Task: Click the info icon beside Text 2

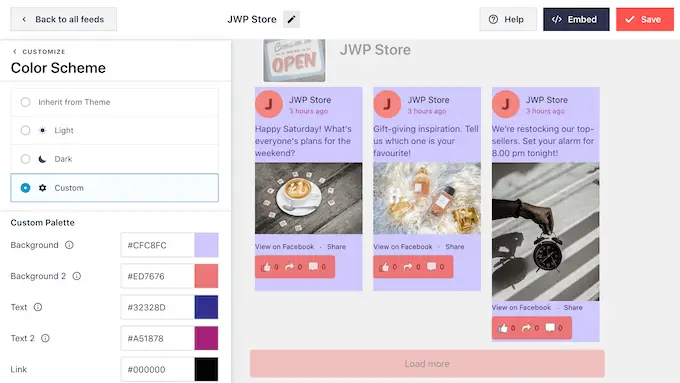Action: 45,338
